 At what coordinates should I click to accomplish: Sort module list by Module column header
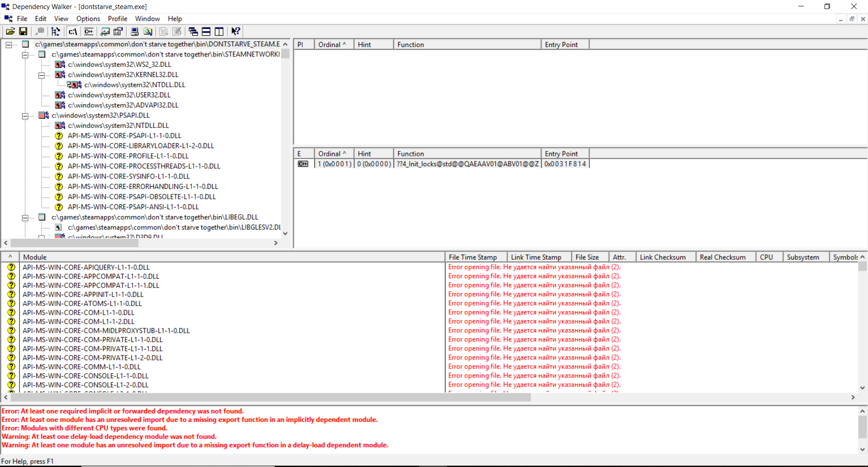(232, 257)
